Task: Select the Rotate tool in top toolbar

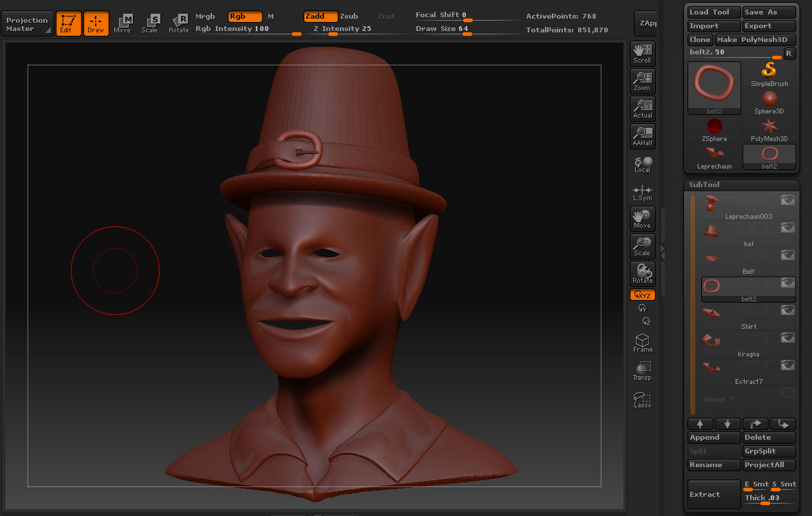Action: click(179, 23)
